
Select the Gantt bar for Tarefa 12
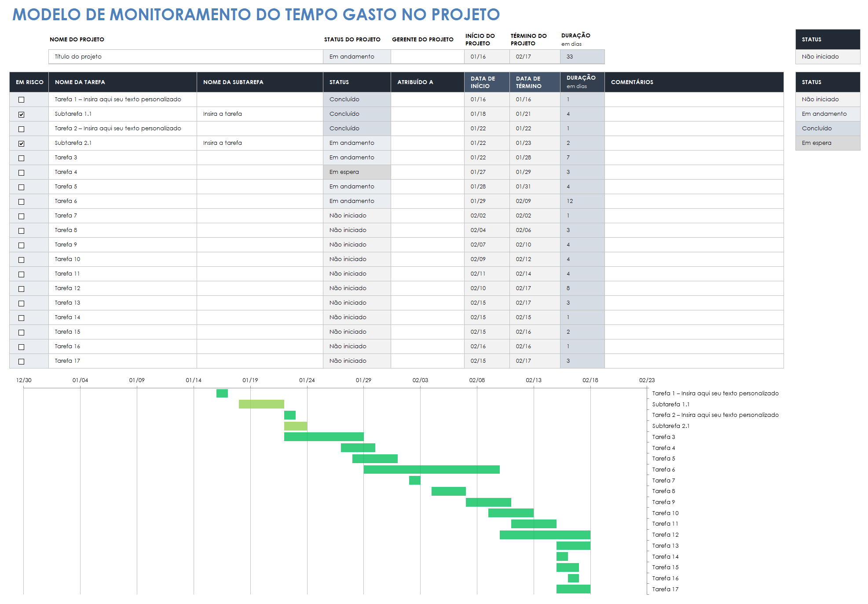[545, 535]
